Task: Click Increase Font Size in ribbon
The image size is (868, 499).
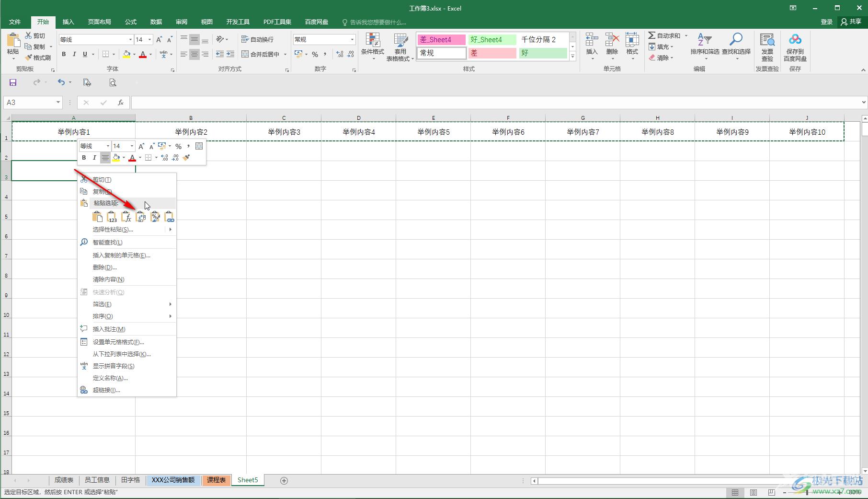Action: [x=159, y=39]
